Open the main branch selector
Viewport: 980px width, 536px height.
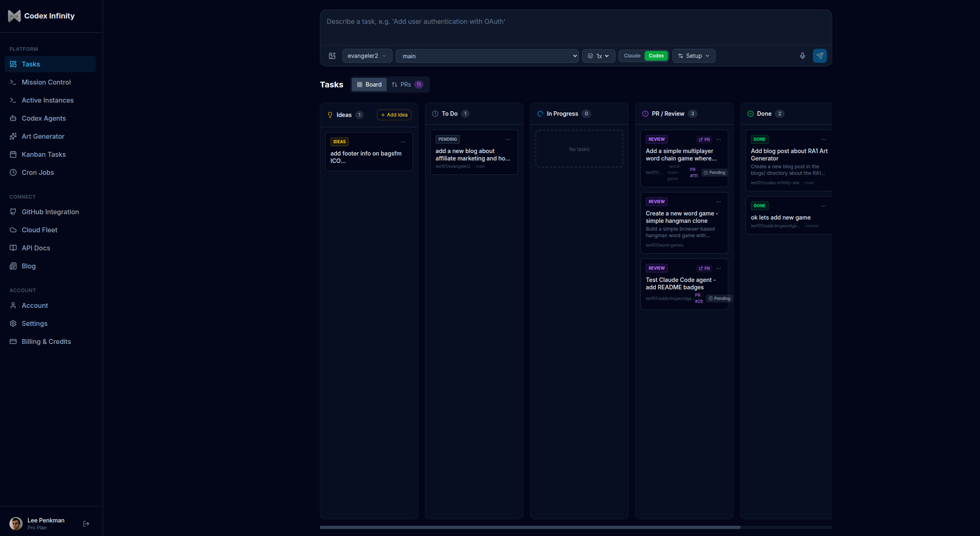click(487, 56)
